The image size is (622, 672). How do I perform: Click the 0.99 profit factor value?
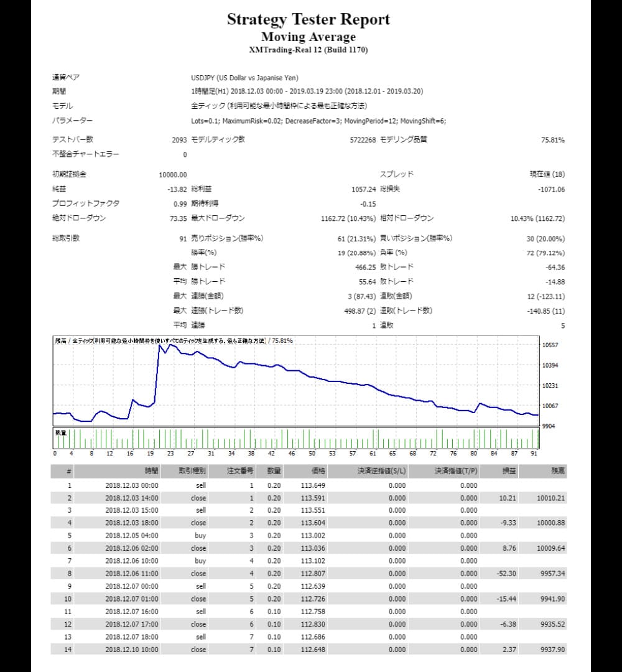point(180,203)
